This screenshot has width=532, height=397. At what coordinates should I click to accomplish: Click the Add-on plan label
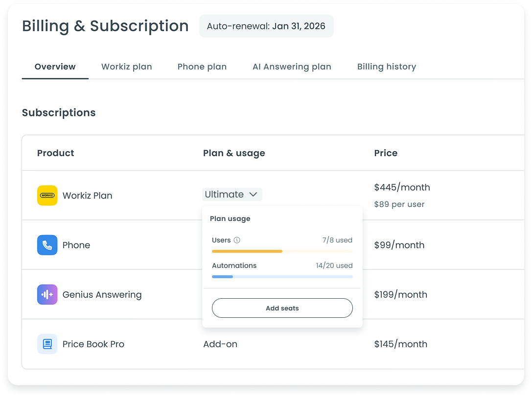coord(220,344)
